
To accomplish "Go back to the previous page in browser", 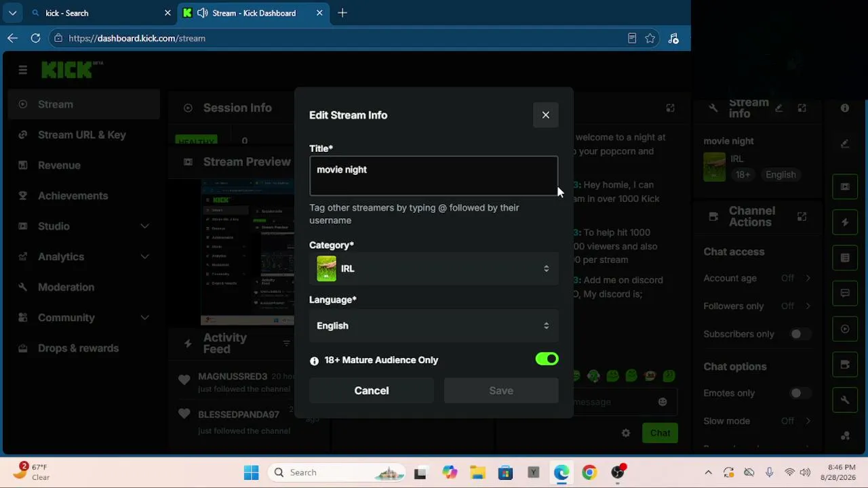I will pos(13,39).
